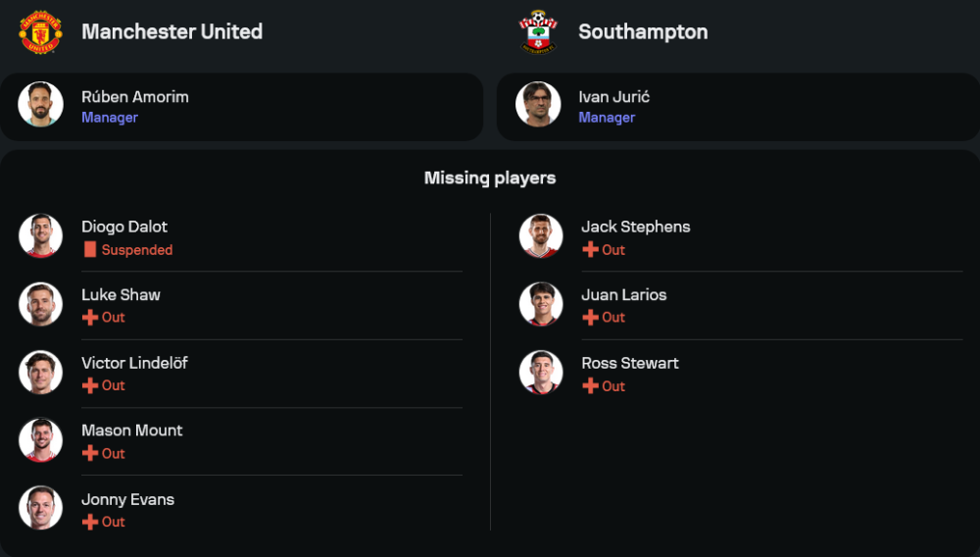The image size is (980, 557).
Task: Click Jonny Evans' injury cross icon
Action: click(90, 522)
